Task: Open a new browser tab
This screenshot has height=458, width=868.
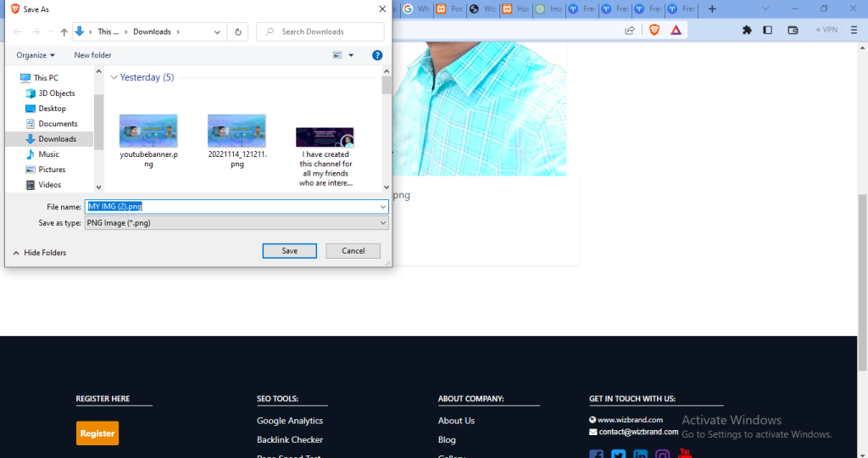Action: [x=712, y=8]
